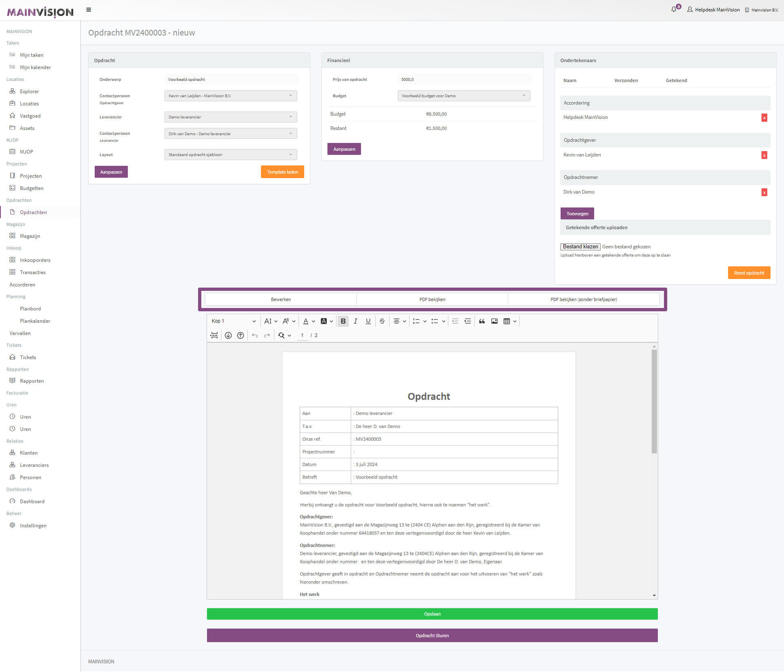Click the strikethrough icon
The image size is (784, 672).
(x=382, y=321)
